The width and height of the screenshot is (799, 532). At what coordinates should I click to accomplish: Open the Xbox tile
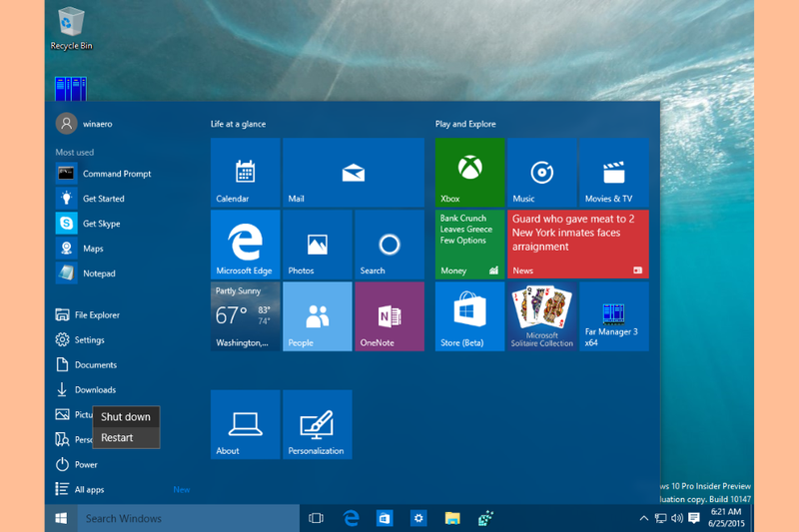click(x=469, y=172)
